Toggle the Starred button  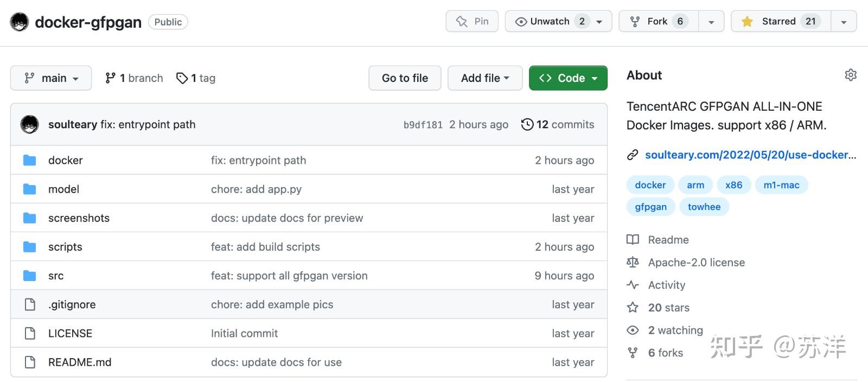780,22
